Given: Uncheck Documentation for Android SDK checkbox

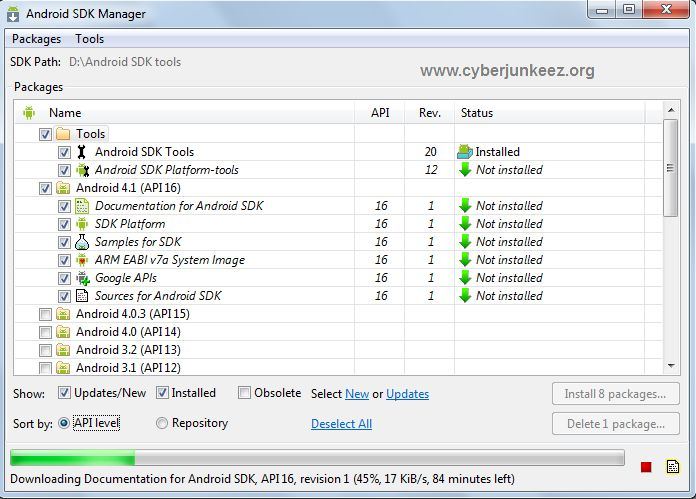Looking at the screenshot, I should point(64,206).
